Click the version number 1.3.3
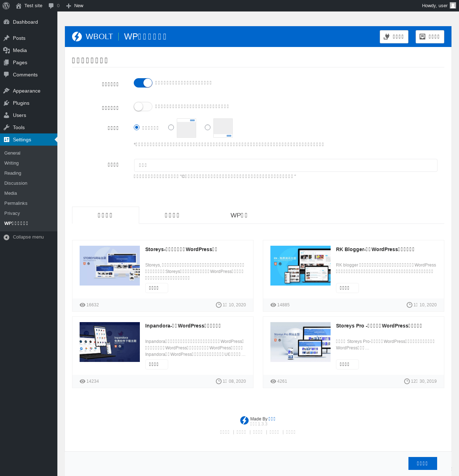Viewport: 459px width, 476px height. [262, 424]
